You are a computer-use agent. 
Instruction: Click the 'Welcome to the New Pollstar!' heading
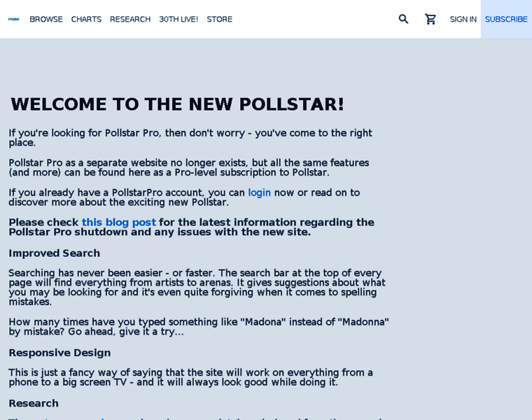(177, 104)
